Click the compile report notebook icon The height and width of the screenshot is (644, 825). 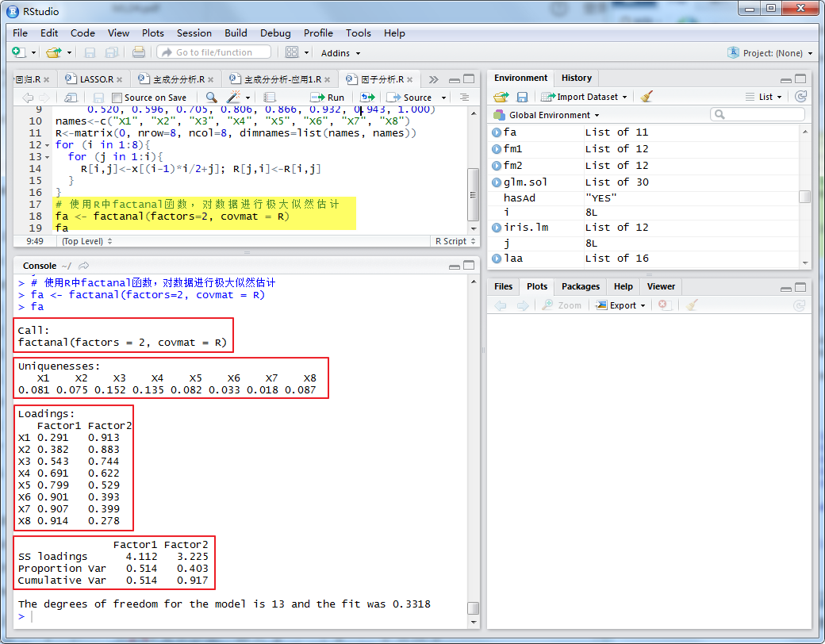[270, 98]
